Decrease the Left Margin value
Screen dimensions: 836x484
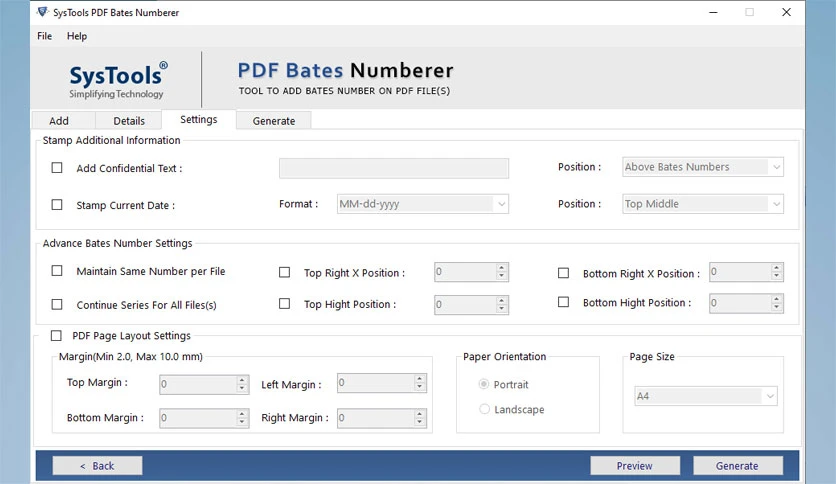click(x=420, y=387)
